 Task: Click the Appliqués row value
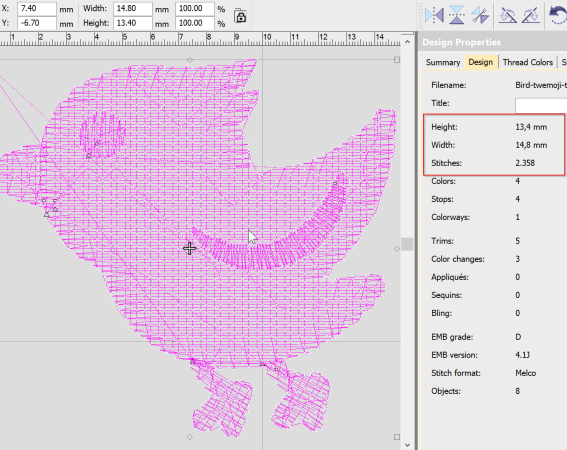coord(518,277)
